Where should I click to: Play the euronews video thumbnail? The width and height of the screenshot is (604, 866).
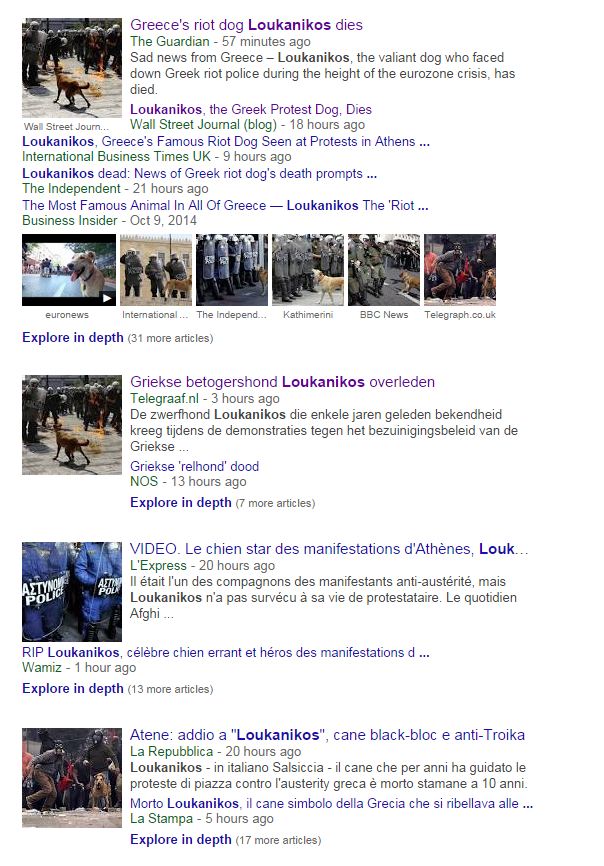69,270
